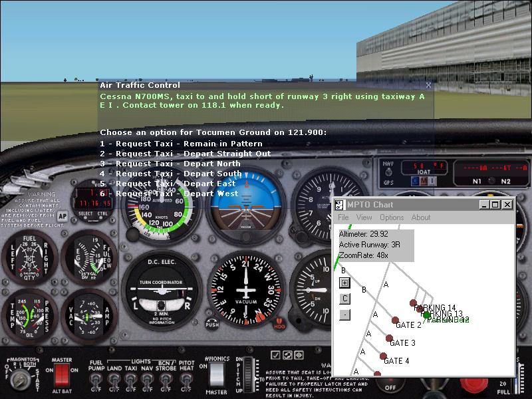Toggle the BCN/STROBE lights switch

point(166,380)
